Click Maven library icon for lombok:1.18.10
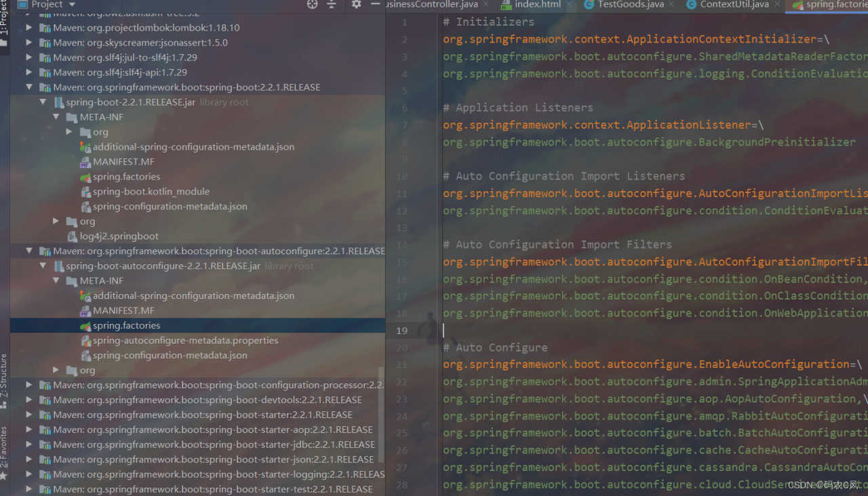868x496 pixels. click(45, 28)
